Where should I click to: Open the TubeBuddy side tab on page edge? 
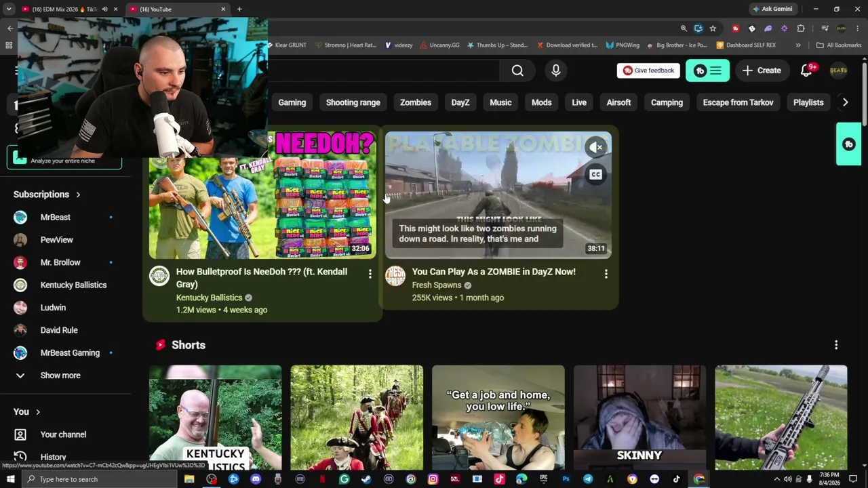pos(848,144)
